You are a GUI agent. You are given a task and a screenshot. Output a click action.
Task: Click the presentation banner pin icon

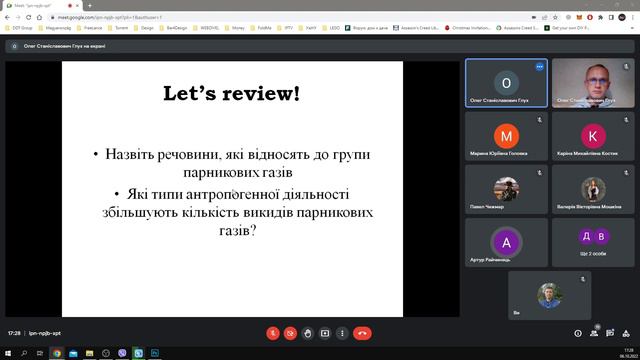14,46
